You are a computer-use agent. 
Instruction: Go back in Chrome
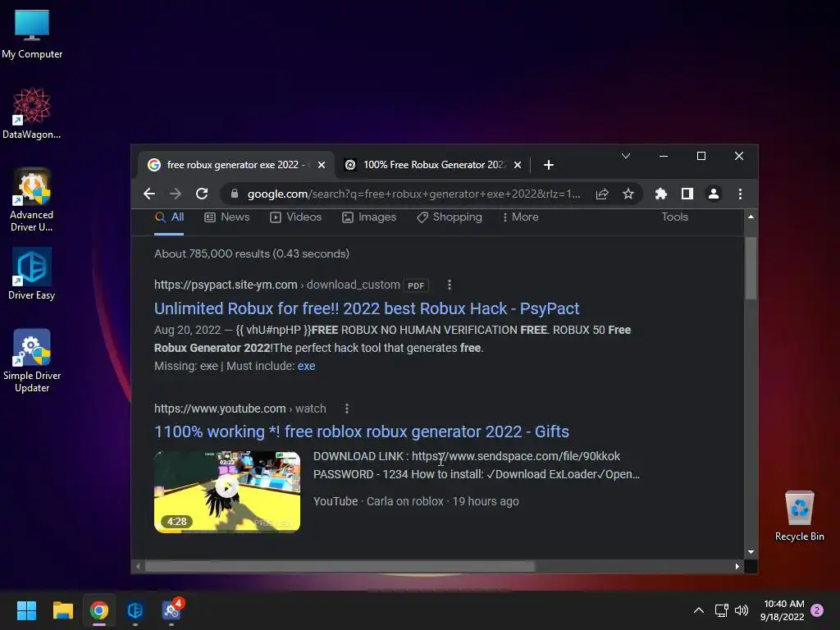(x=149, y=194)
